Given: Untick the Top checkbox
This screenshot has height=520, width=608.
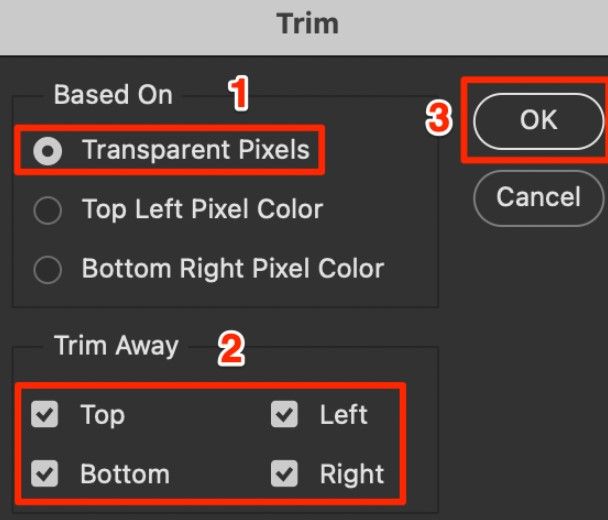Looking at the screenshot, I should tap(45, 414).
